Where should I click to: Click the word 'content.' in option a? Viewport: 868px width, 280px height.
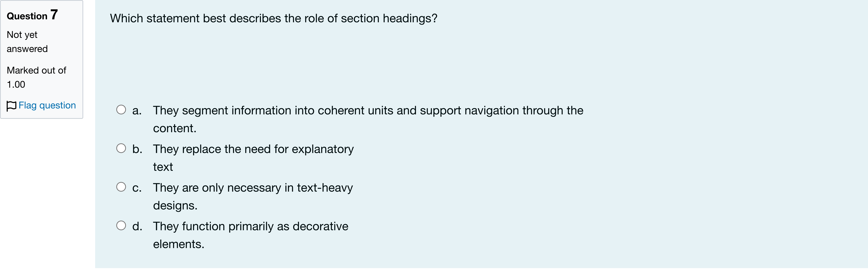pyautogui.click(x=174, y=128)
